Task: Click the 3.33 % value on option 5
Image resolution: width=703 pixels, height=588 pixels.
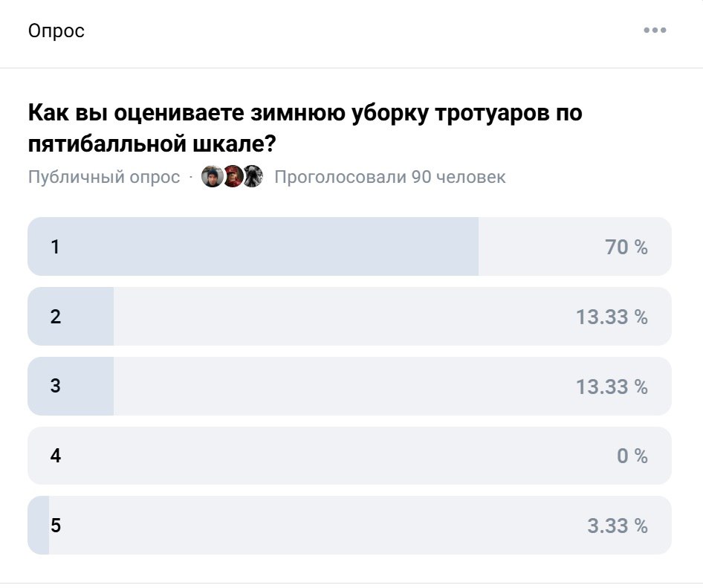Action: 617,526
